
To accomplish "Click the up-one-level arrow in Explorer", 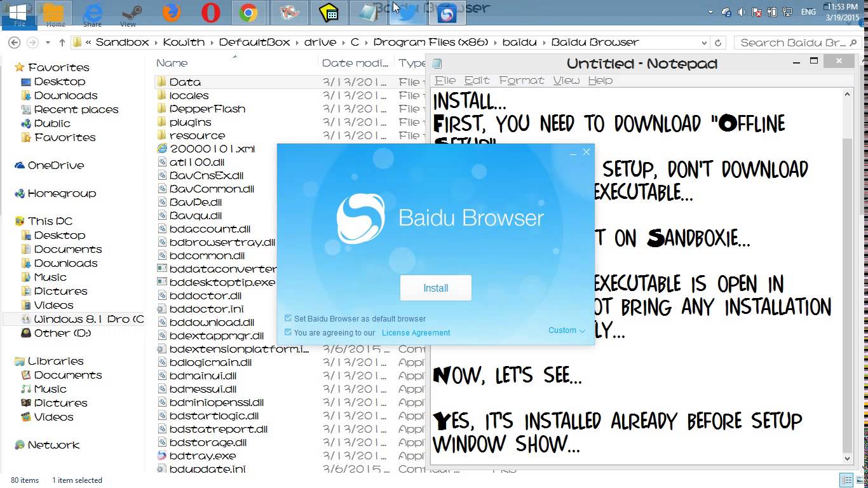I will pos(61,42).
